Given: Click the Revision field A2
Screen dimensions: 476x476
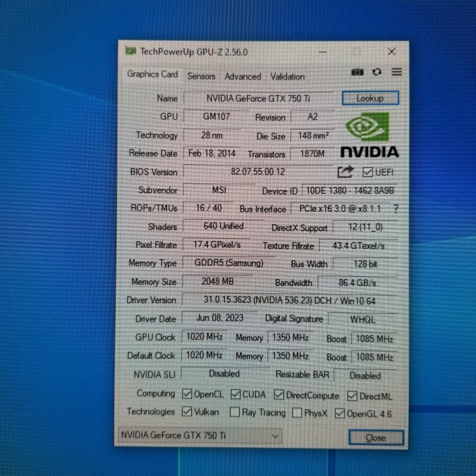Looking at the screenshot, I should coord(313,117).
